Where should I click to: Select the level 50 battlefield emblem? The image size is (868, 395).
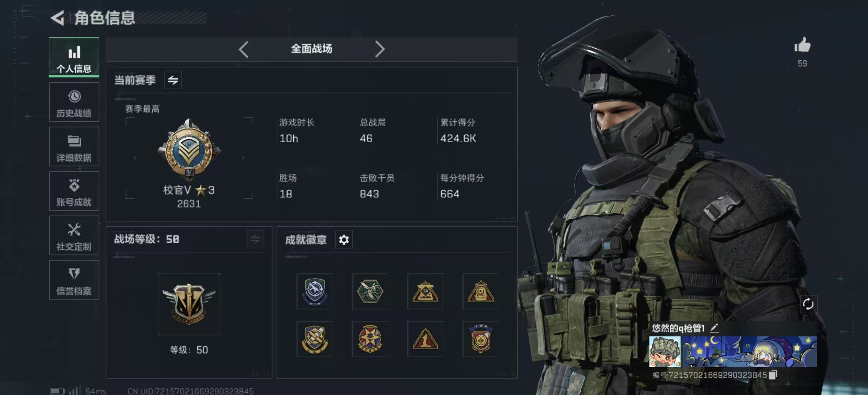(189, 304)
